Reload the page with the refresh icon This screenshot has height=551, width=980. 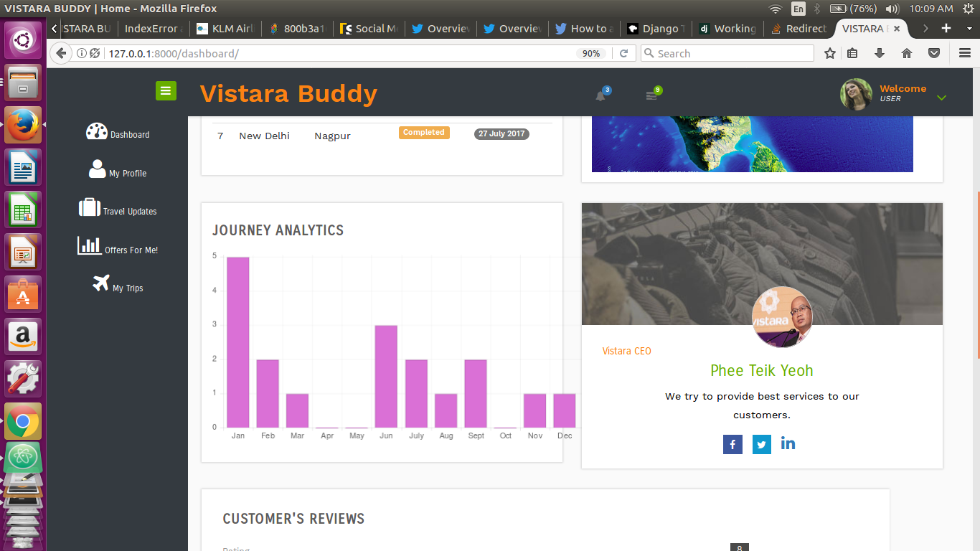[x=624, y=53]
